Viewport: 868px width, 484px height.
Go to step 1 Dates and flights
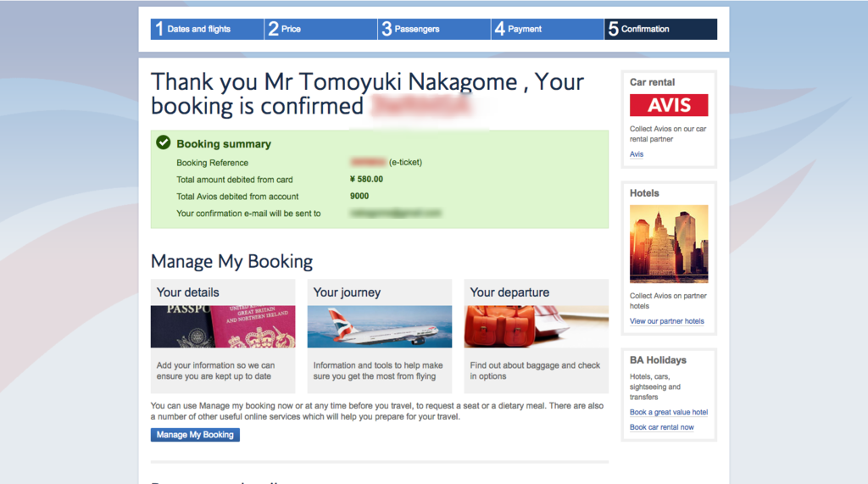(x=207, y=29)
